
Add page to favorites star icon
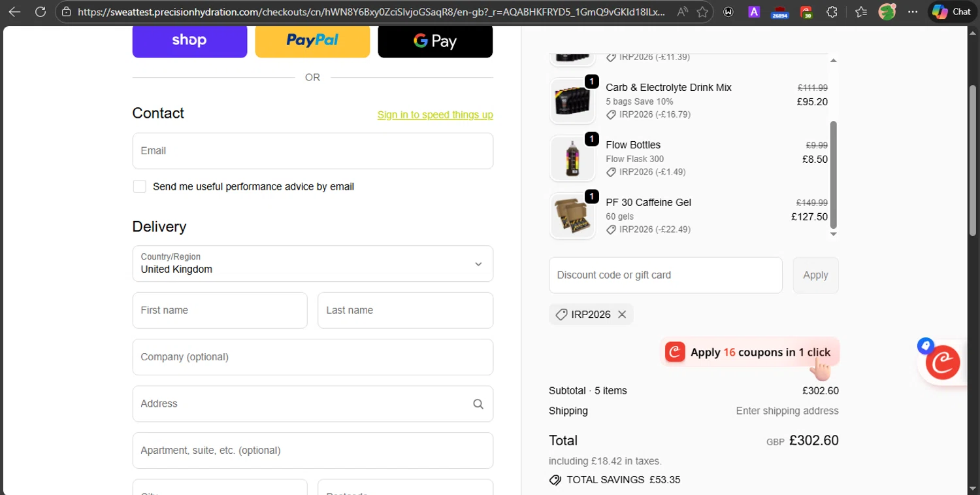coord(702,12)
